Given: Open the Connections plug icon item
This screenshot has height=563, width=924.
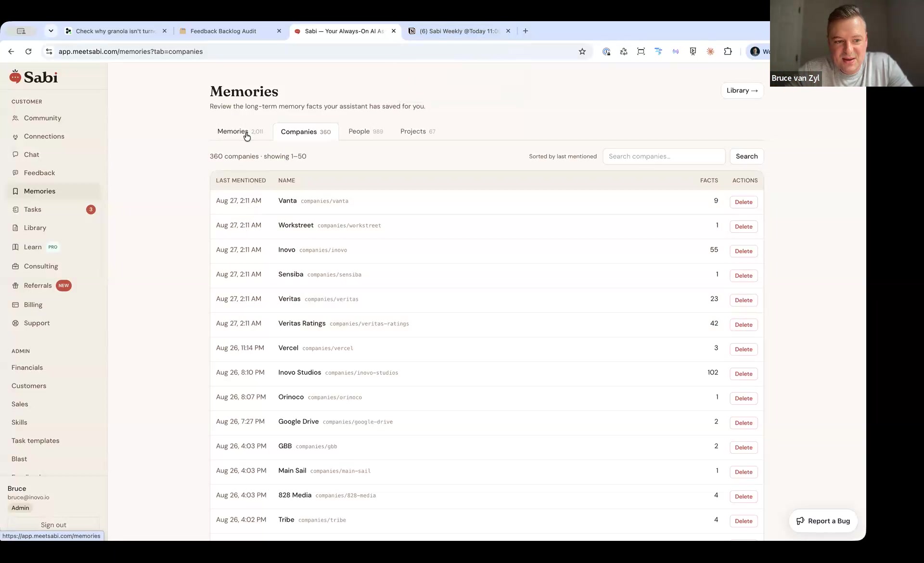Looking at the screenshot, I should pyautogui.click(x=44, y=136).
